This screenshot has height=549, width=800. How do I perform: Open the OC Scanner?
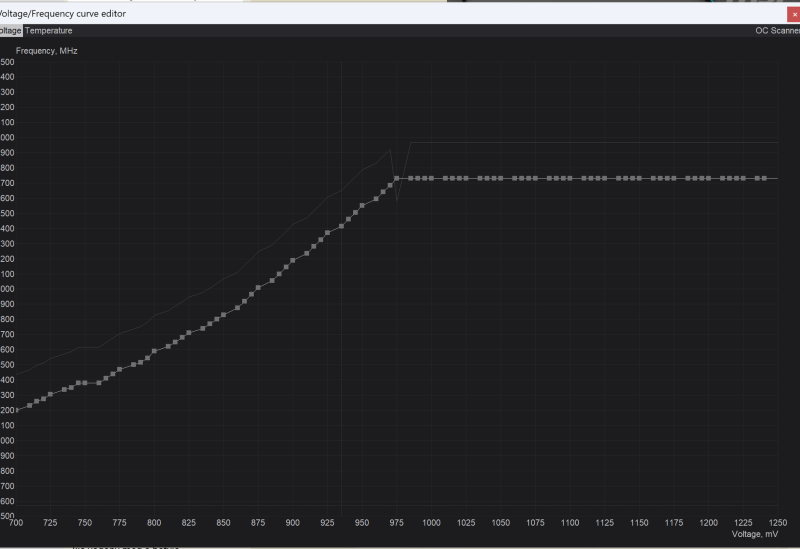[x=778, y=31]
